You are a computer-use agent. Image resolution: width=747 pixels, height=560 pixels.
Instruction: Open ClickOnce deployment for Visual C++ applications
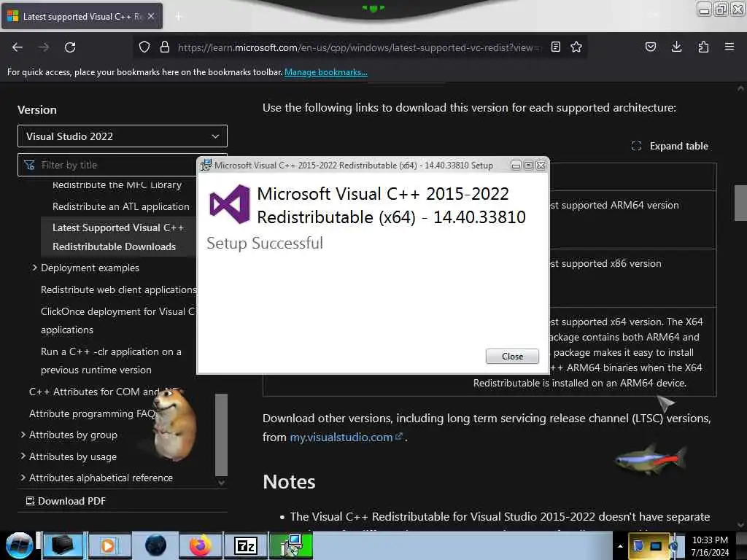117,321
